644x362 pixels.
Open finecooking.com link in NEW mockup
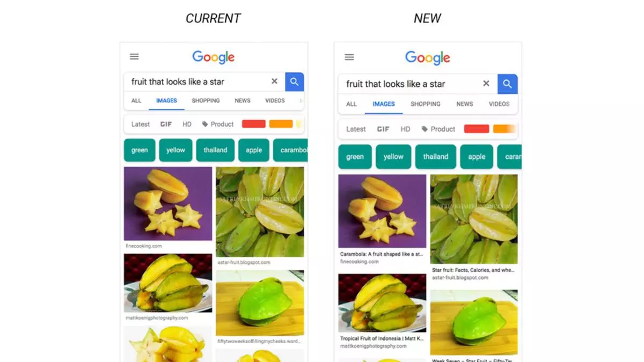click(x=360, y=262)
